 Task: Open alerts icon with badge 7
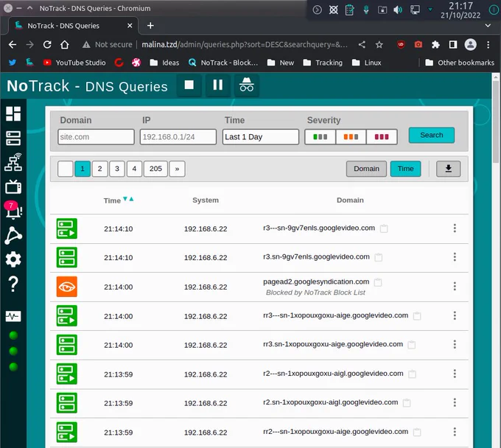pyautogui.click(x=13, y=210)
